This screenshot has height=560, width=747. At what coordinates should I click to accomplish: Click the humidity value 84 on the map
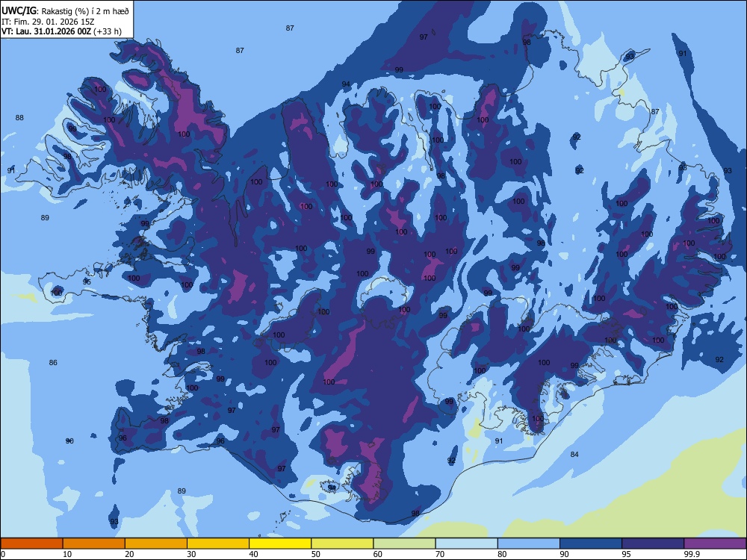tap(574, 454)
